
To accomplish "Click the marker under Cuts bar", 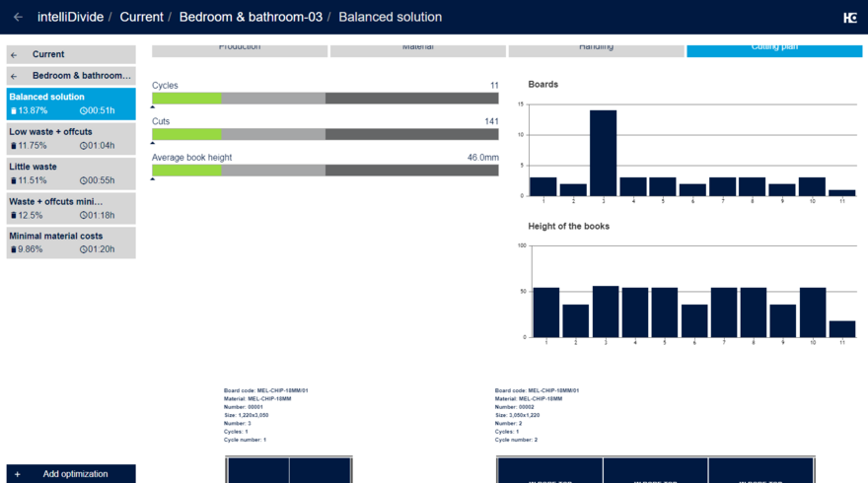I will tap(153, 143).
